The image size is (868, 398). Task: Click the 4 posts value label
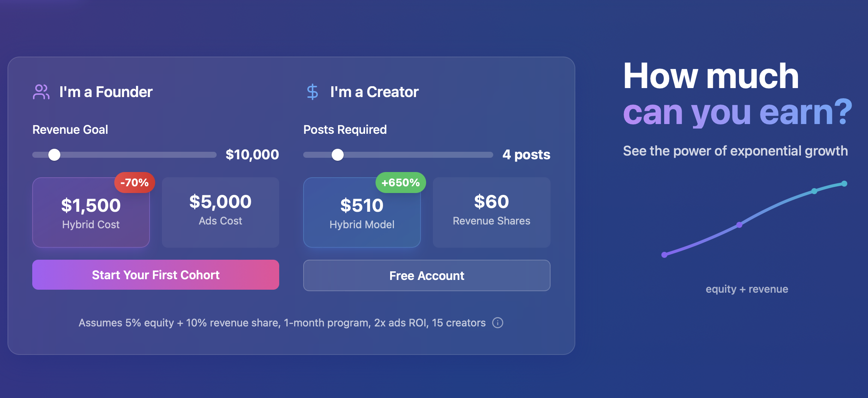527,154
